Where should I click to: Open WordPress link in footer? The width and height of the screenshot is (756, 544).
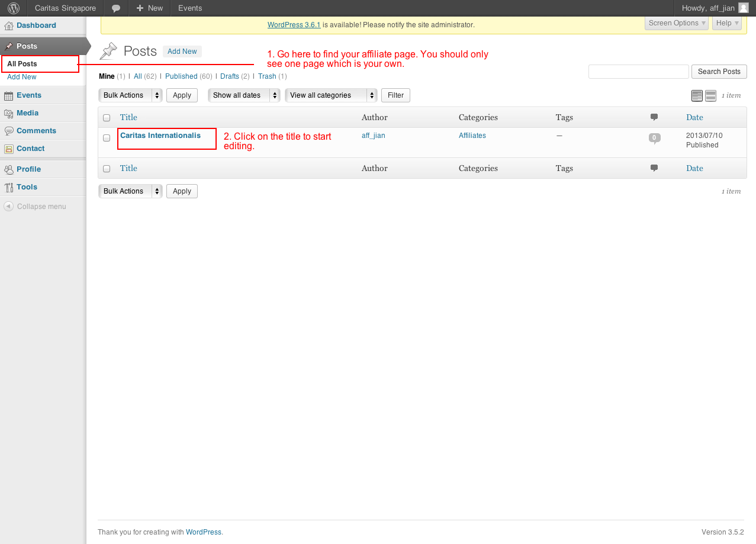click(x=204, y=532)
